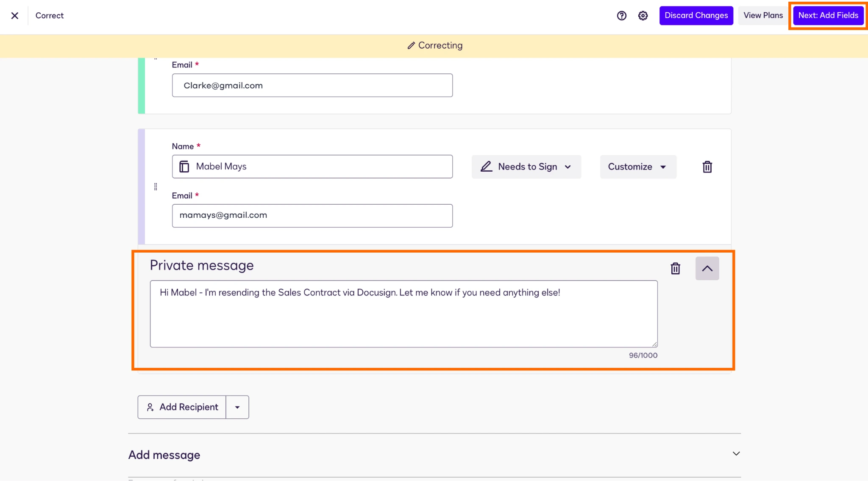Viewport: 868px width, 481px height.
Task: Close the Correct view with X icon
Action: coord(15,16)
